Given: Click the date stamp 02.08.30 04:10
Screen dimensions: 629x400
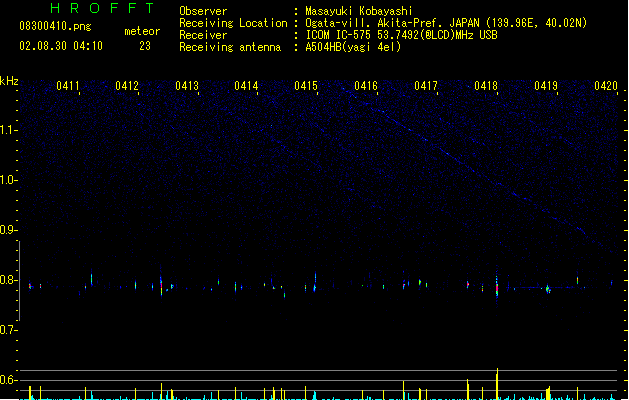Looking at the screenshot, I should [61, 46].
